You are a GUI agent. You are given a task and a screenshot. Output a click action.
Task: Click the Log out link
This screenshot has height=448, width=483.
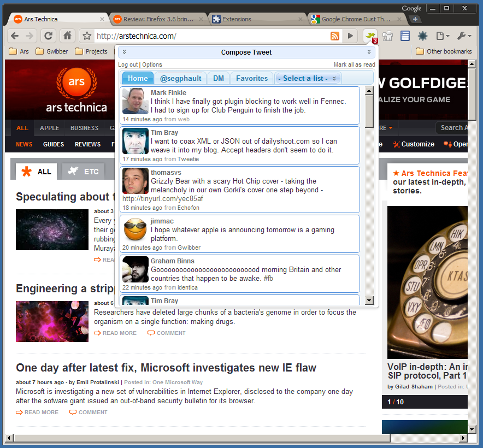click(128, 64)
